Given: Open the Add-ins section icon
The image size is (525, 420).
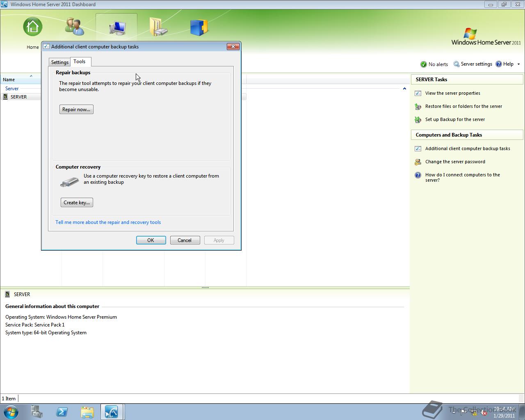Looking at the screenshot, I should 199,27.
